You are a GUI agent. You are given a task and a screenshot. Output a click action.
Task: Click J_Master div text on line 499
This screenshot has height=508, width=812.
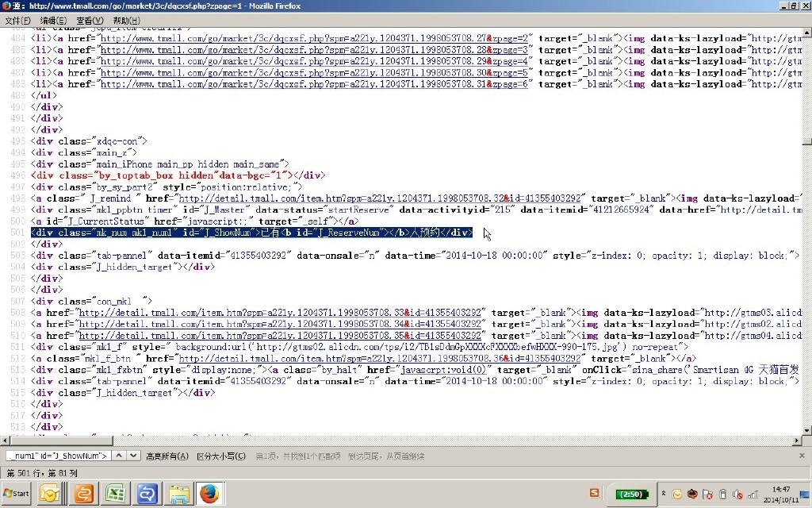coord(416,210)
